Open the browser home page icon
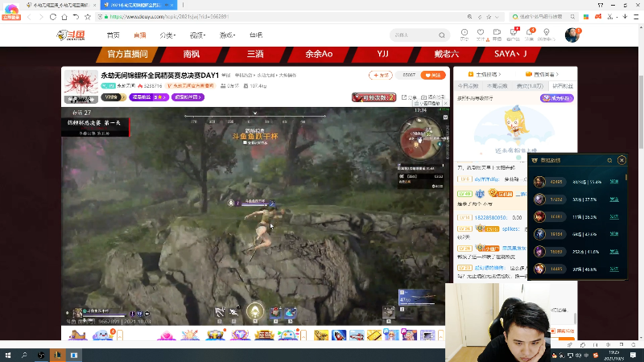 pyautogui.click(x=64, y=17)
